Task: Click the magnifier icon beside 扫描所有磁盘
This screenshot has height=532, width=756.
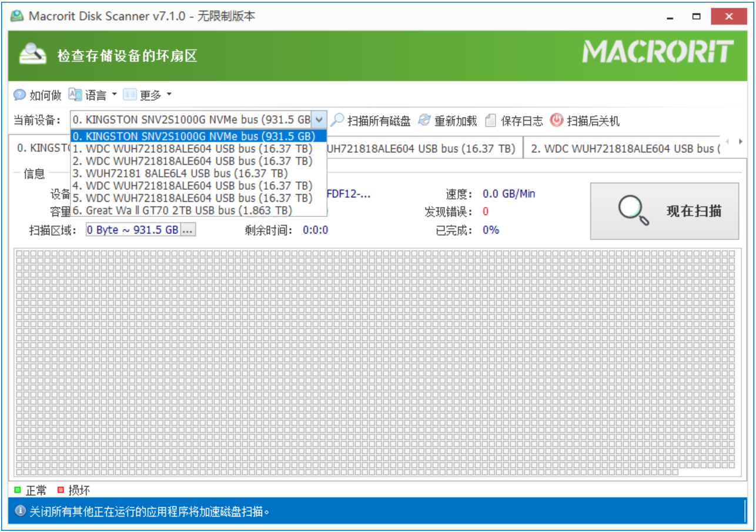Action: coord(337,121)
